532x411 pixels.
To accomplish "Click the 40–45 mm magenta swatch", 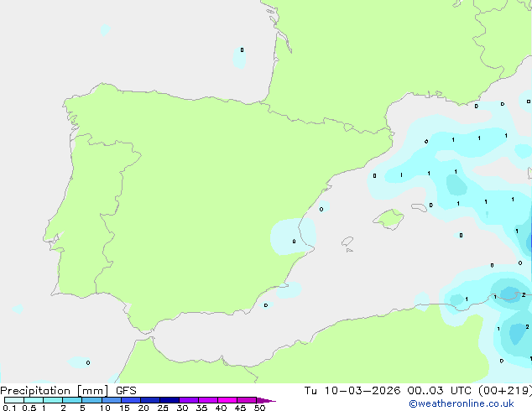I will (x=227, y=400).
